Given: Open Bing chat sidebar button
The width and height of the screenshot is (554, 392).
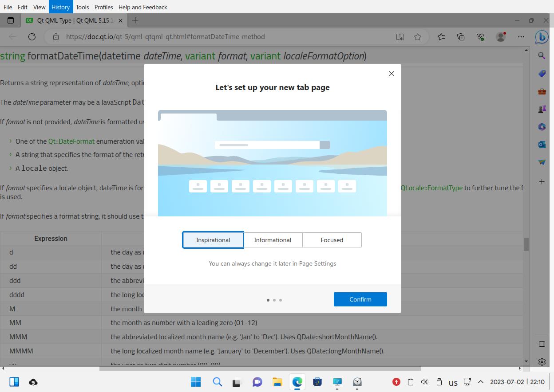Looking at the screenshot, I should (x=542, y=37).
